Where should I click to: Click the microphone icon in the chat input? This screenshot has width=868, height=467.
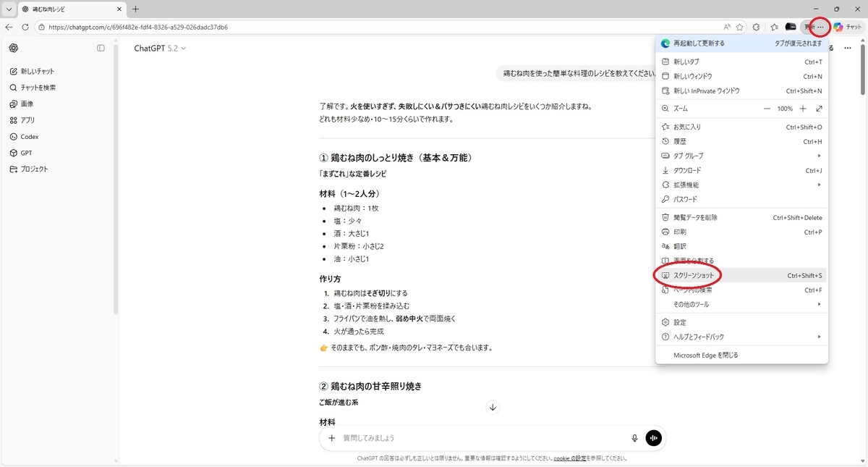(634, 438)
